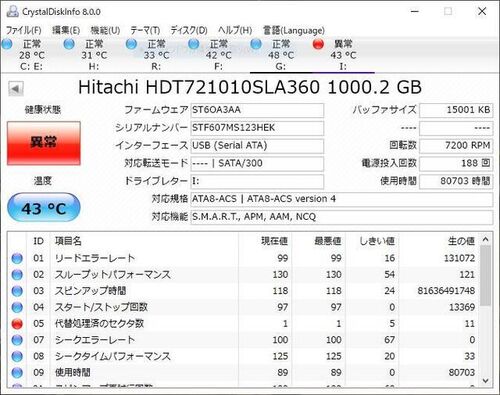Open the ディスク(D) menu

[x=189, y=31]
